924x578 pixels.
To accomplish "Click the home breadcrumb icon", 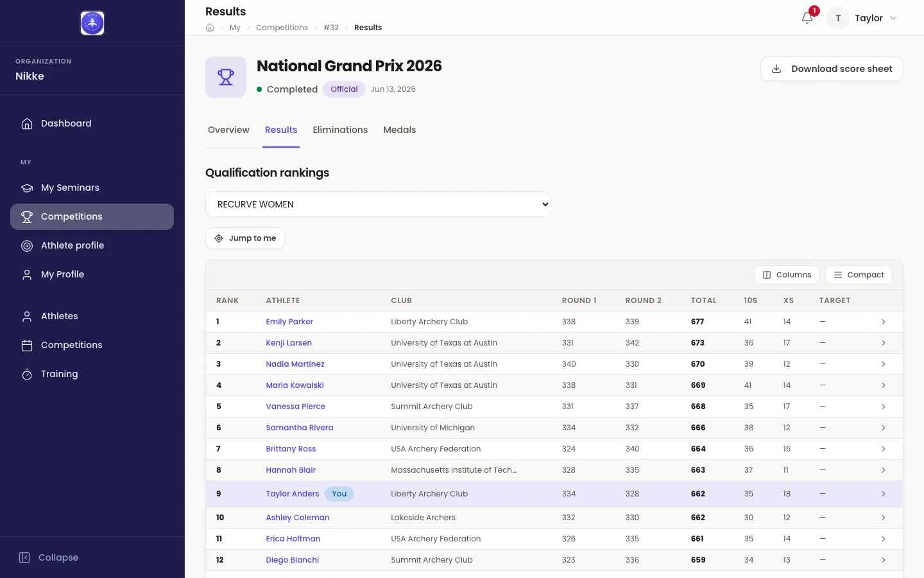I will pos(210,28).
